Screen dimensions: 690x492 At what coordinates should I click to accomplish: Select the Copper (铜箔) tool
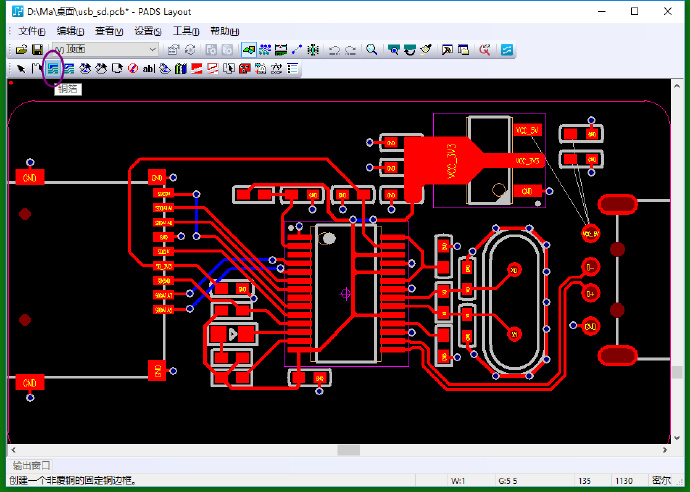[x=53, y=69]
